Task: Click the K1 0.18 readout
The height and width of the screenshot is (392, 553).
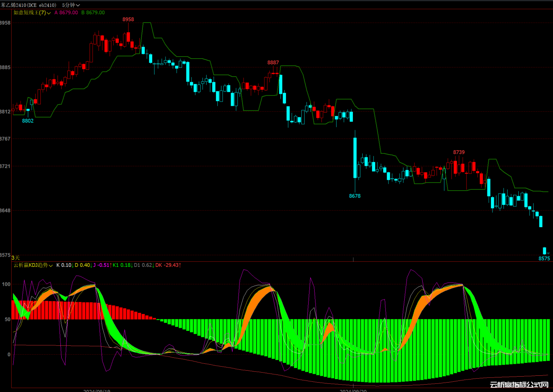Action: (123, 265)
